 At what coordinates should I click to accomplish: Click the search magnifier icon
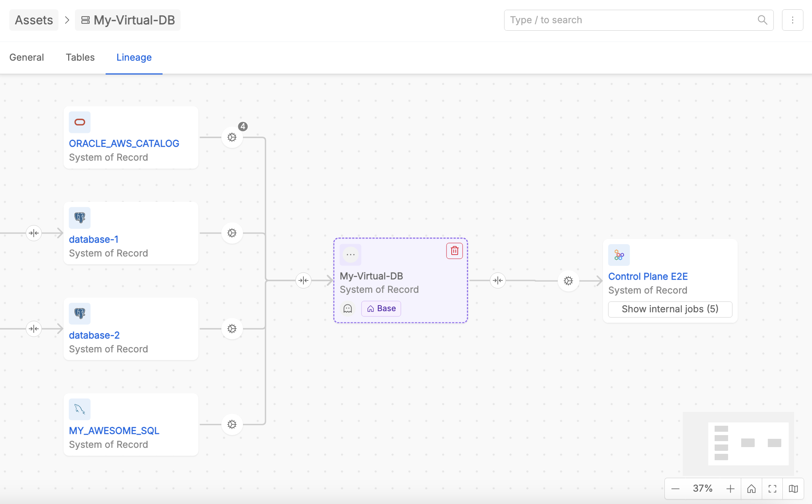click(x=762, y=20)
